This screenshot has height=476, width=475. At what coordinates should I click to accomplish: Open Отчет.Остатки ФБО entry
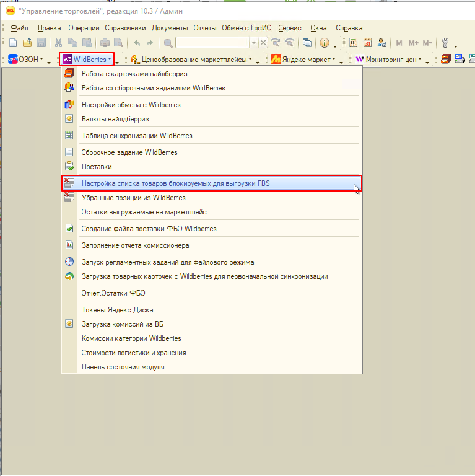click(212, 293)
